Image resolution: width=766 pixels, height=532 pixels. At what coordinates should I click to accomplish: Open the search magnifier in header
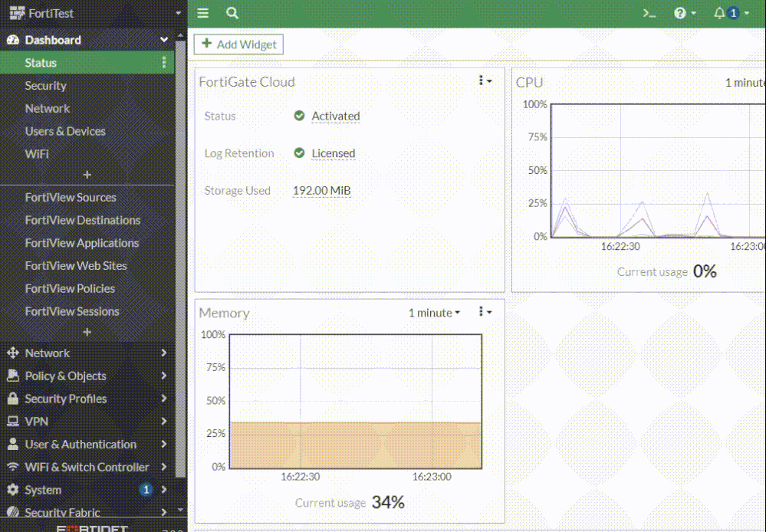232,13
